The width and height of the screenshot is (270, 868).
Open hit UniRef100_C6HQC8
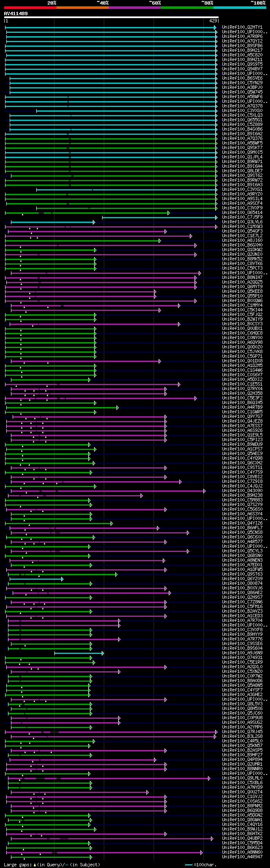(x=242, y=333)
